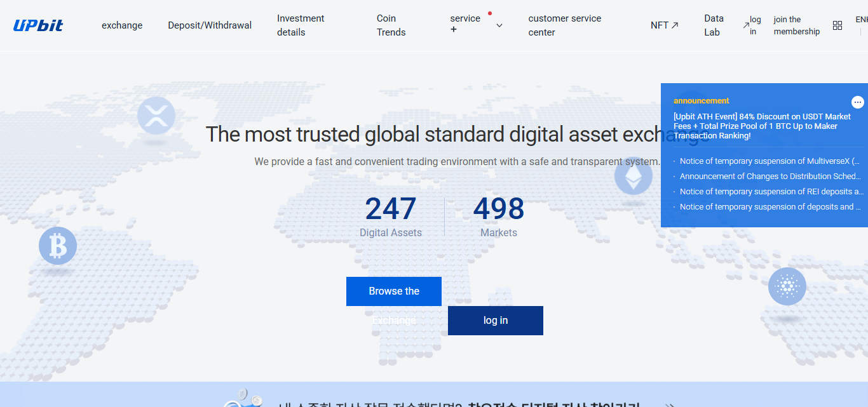Screen dimensions: 868x407
Task: Open Investment details menu item
Action: [301, 25]
